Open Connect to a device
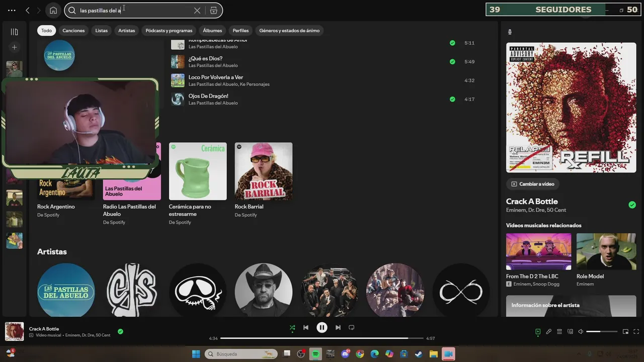Screen dimensions: 644x362 tap(570, 332)
